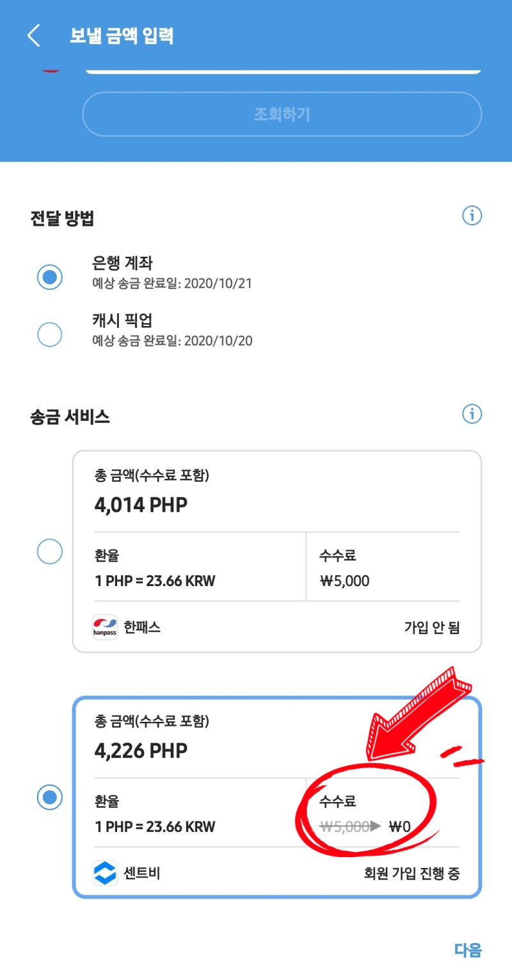This screenshot has width=512, height=980.
Task: Select the Sentbe remittance service radio
Action: point(49,797)
